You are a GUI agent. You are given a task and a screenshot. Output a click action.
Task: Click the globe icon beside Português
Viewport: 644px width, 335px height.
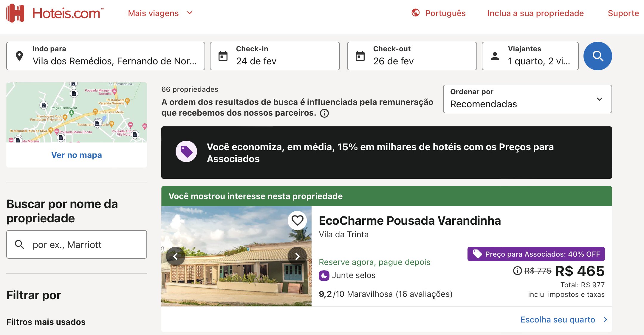[416, 13]
